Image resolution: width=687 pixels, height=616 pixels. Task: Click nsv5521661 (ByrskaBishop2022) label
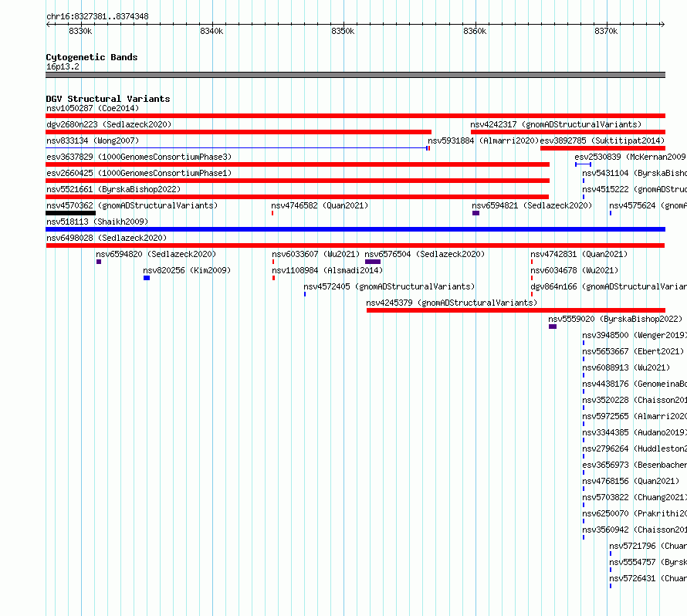coord(113,189)
